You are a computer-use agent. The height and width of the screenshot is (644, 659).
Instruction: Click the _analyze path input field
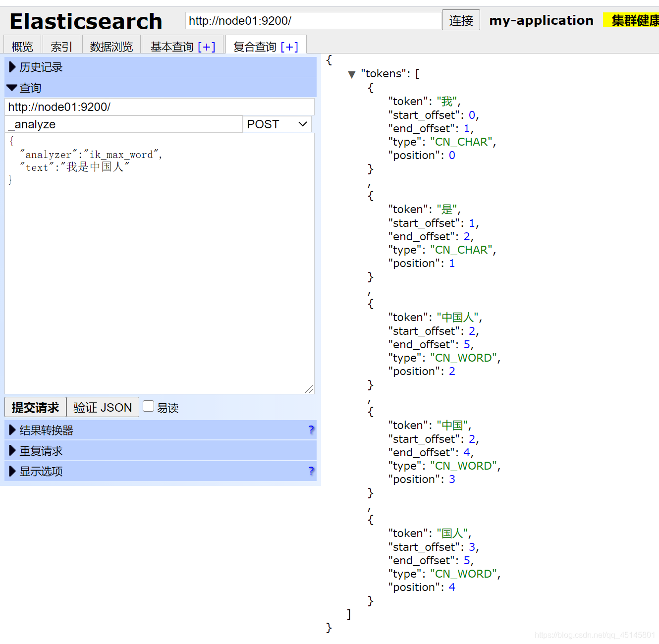click(123, 124)
